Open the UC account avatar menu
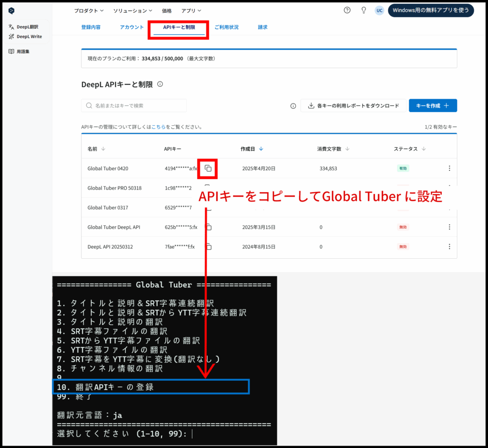Screen dimensions: 488x448 coord(379,10)
